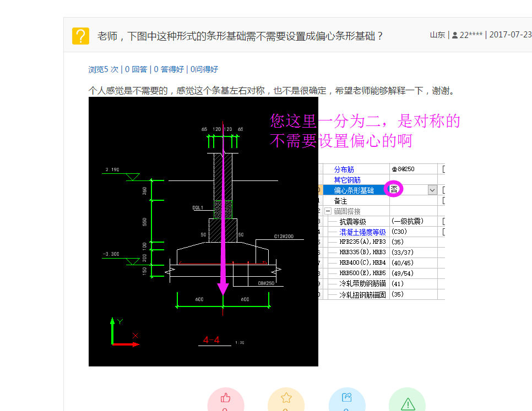
Task: Click the HRB400(C),HRB4 row label
Action: coord(362,263)
